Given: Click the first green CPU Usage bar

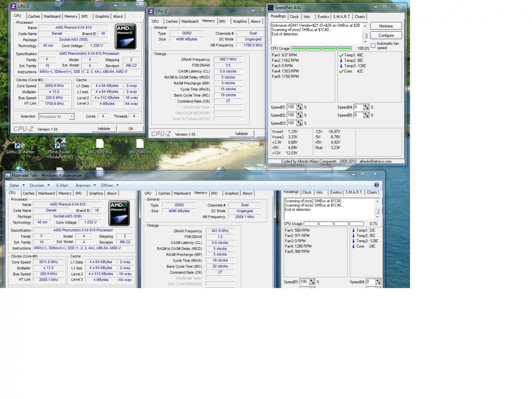Looking at the screenshot, I should [x=298, y=48].
